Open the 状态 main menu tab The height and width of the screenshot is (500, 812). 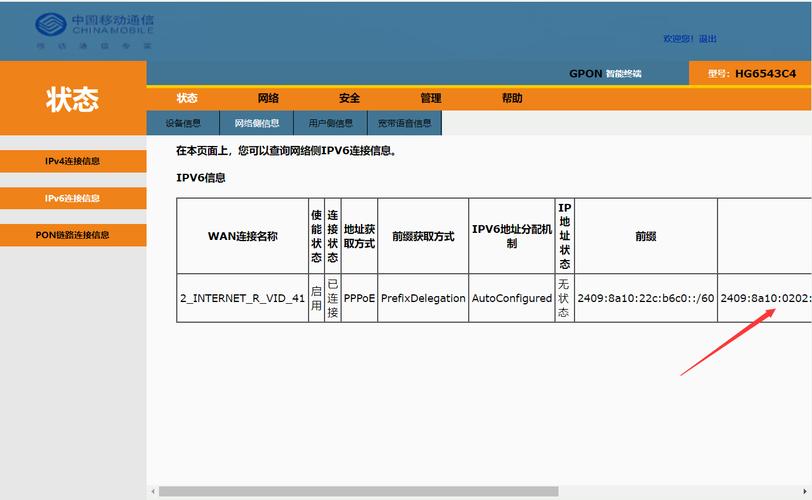click(x=187, y=98)
